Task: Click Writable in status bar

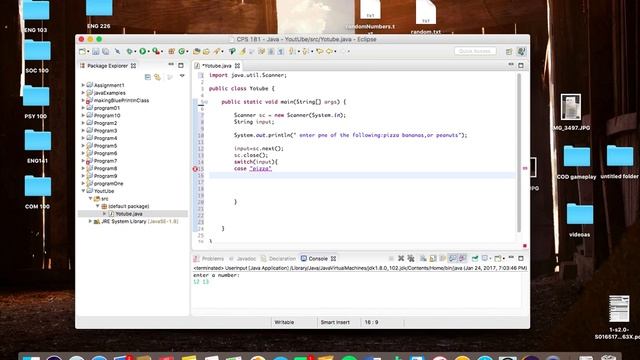Action: [284, 322]
